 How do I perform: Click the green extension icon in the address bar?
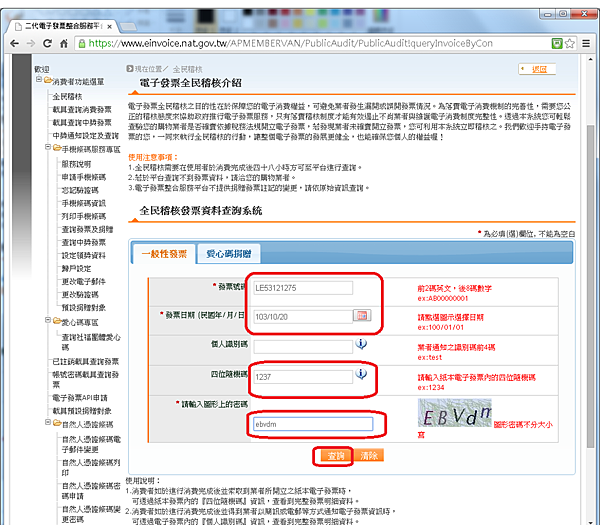[x=557, y=44]
